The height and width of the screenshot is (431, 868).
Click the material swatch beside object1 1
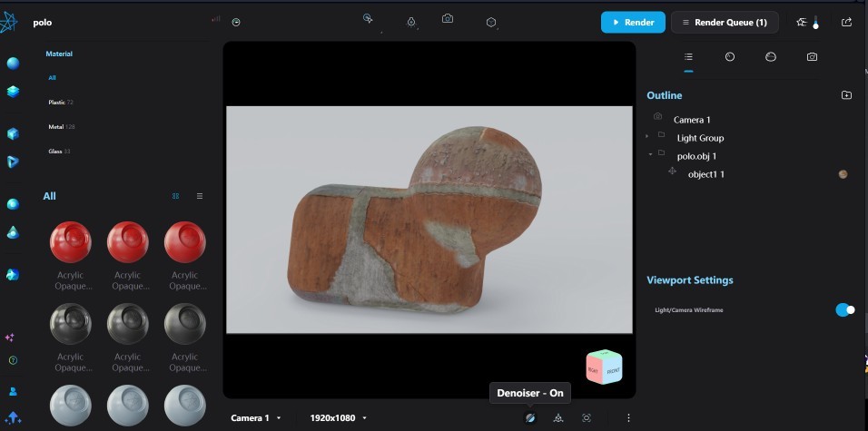tap(843, 174)
